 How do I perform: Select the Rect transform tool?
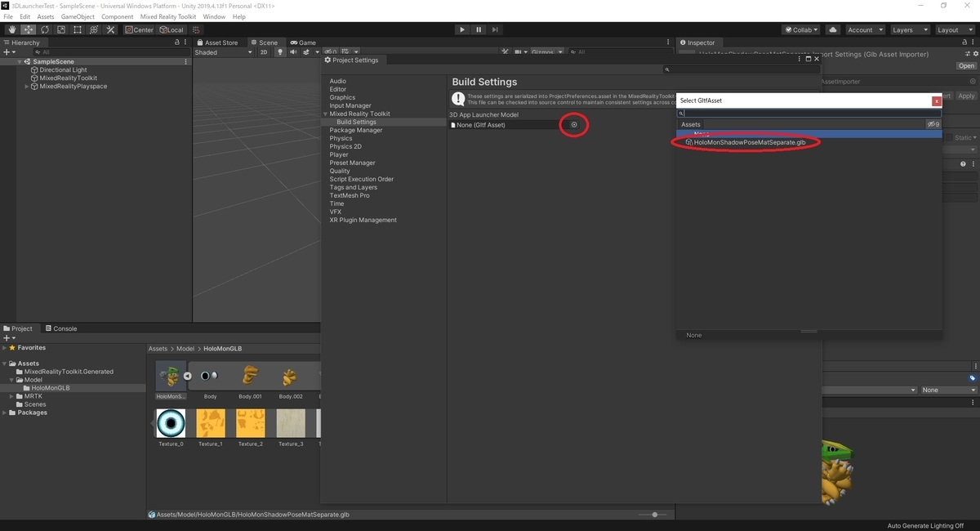pos(77,29)
